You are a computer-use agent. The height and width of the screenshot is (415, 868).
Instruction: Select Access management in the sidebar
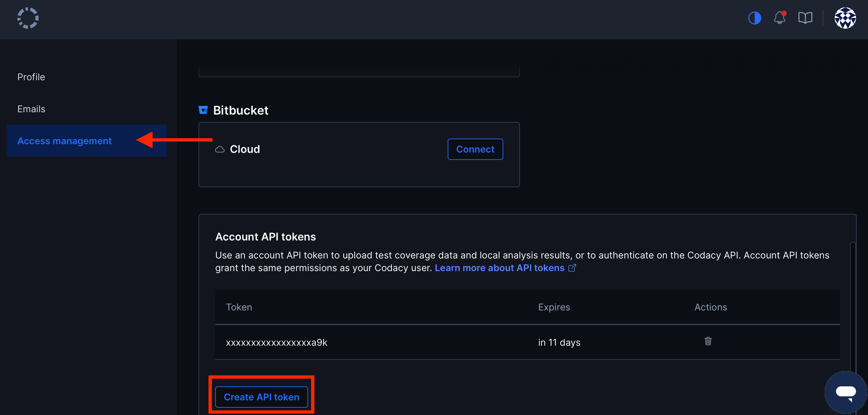86,141
